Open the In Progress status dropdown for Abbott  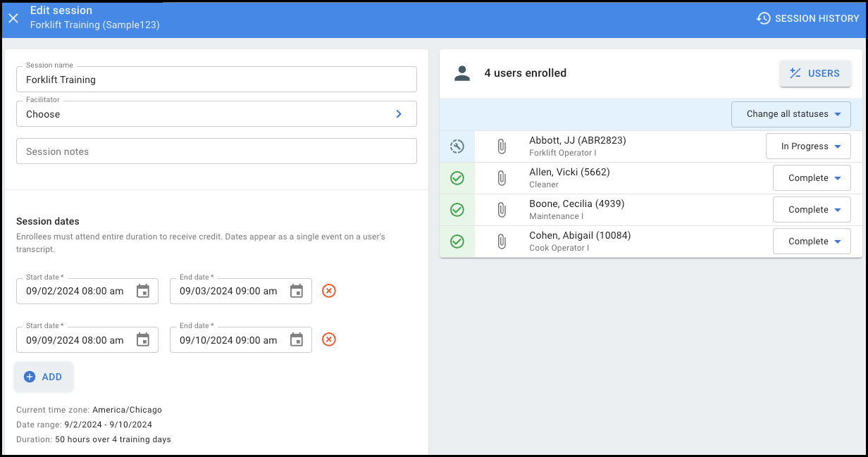pos(808,146)
